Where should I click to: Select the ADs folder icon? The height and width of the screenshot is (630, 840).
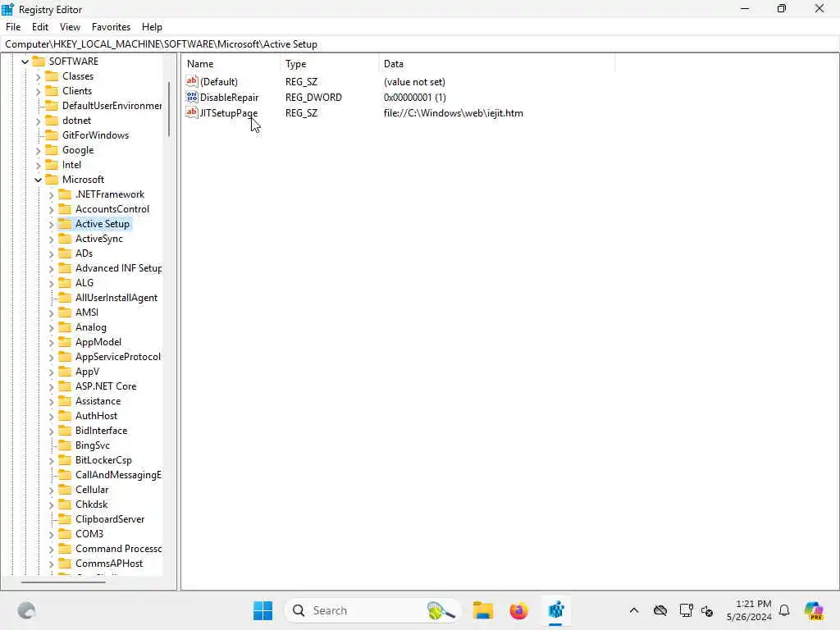point(65,253)
